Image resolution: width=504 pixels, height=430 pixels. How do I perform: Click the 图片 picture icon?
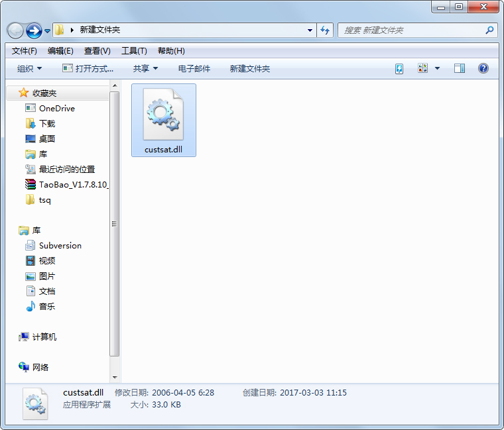tap(31, 276)
